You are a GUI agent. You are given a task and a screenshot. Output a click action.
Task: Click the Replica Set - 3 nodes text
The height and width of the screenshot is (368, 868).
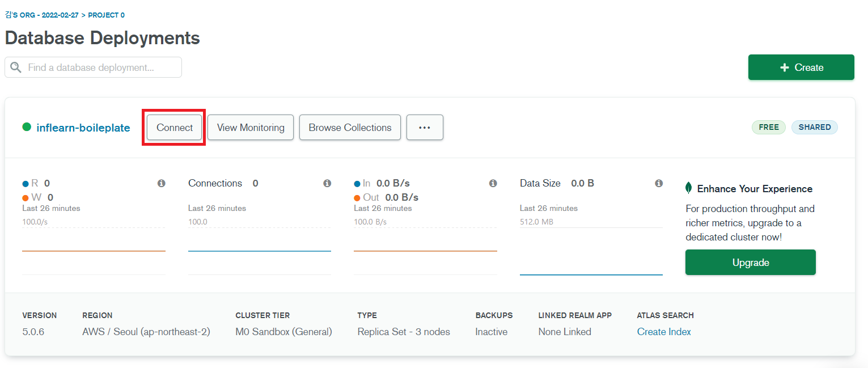click(404, 332)
